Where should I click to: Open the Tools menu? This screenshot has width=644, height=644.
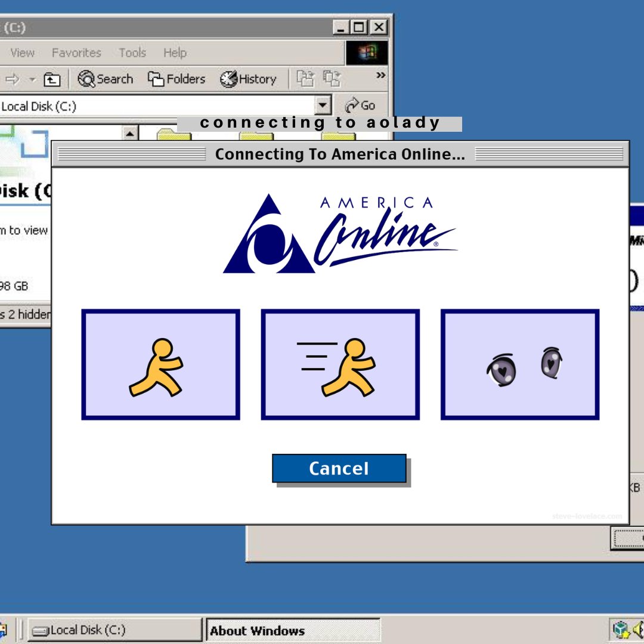click(132, 52)
